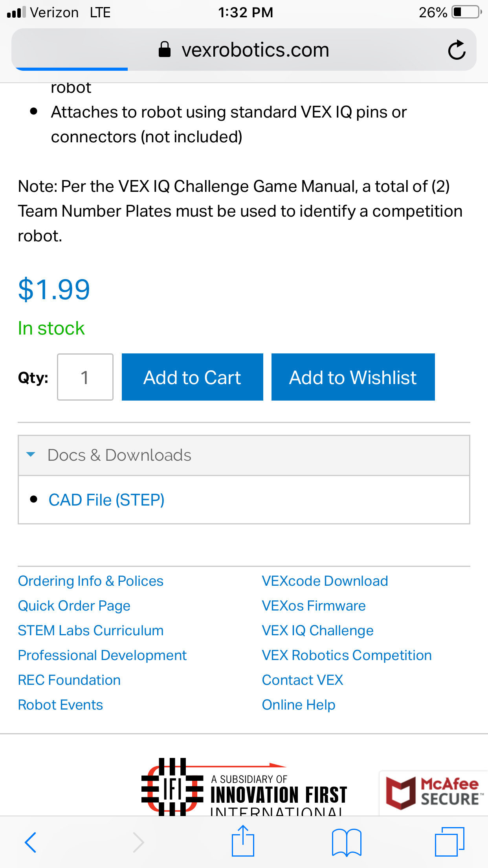Viewport: 488px width, 868px height.
Task: Open the Safari tabs switcher icon
Action: click(x=450, y=842)
